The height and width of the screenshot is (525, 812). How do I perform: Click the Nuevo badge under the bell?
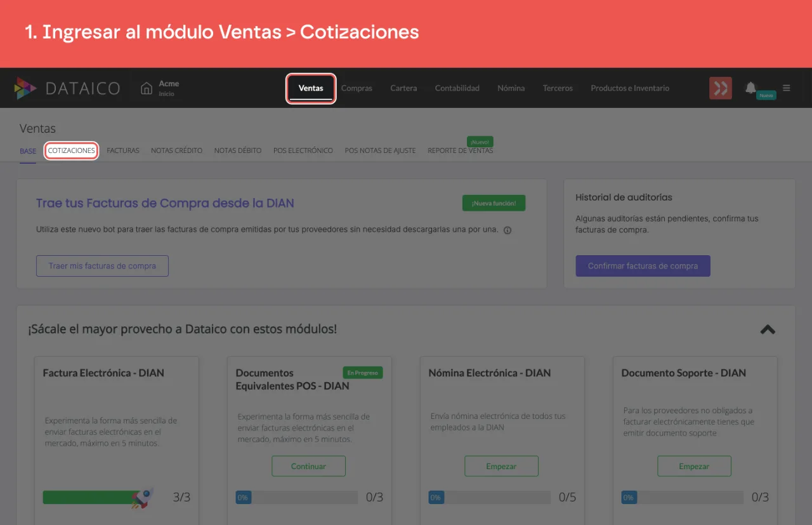[x=766, y=95]
